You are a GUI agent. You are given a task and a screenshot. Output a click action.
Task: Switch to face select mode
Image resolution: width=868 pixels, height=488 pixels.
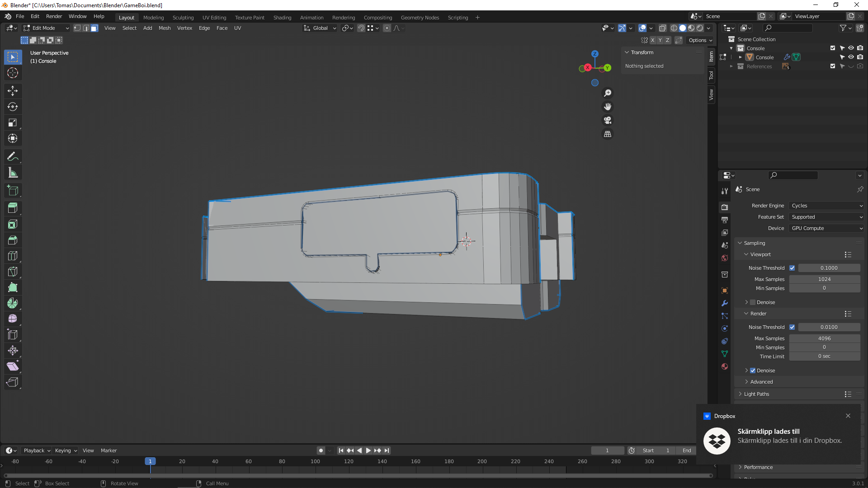94,28
